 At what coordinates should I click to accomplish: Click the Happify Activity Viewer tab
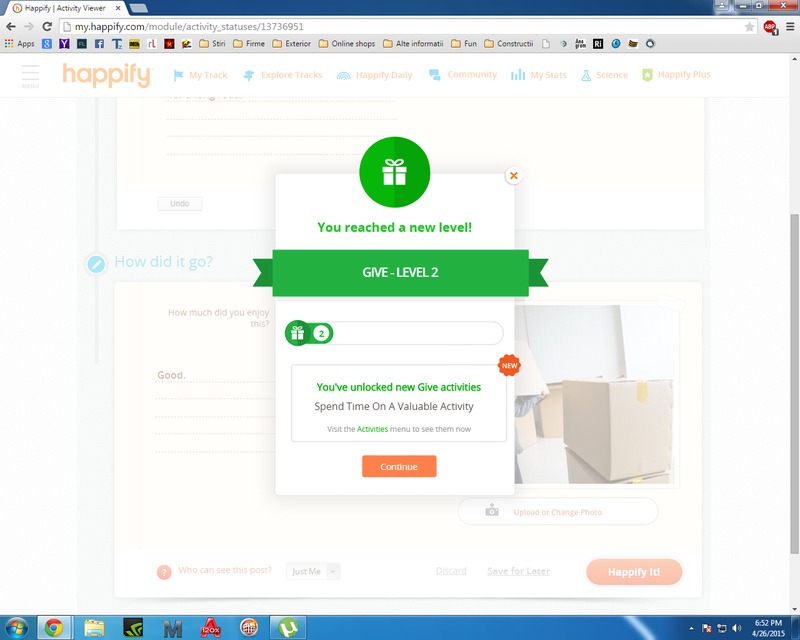[64, 8]
